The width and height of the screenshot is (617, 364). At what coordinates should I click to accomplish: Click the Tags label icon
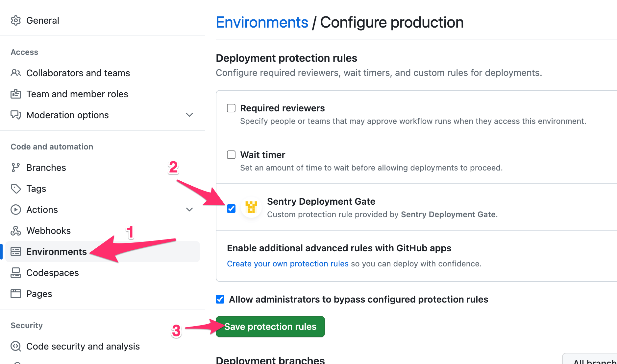(x=15, y=189)
